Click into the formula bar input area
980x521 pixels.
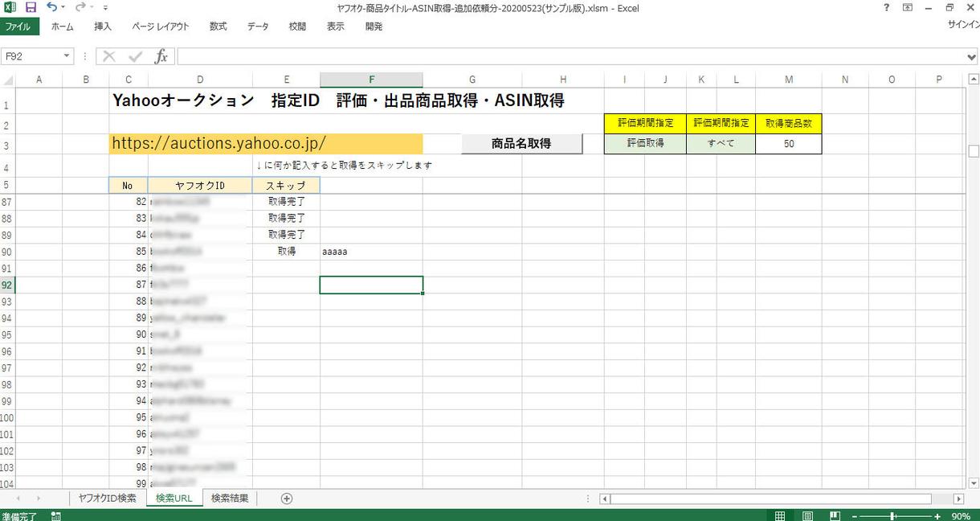(570, 56)
